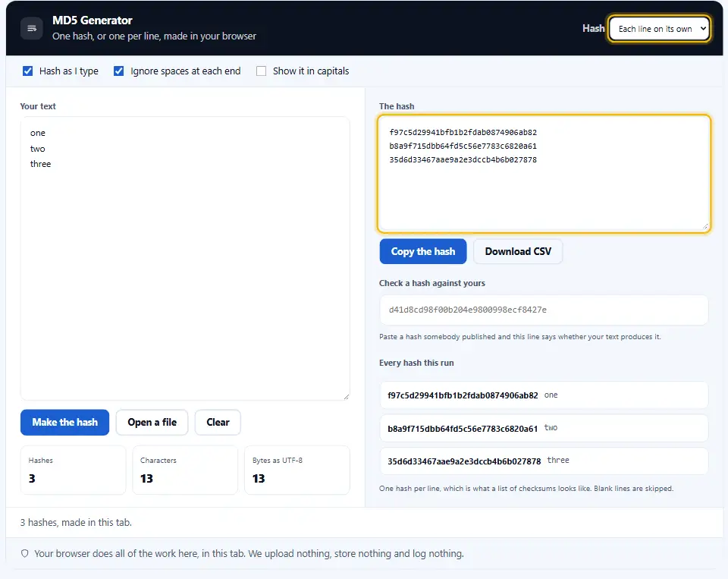Image resolution: width=728 pixels, height=579 pixels.
Task: Click the shield icon in the privacy note
Action: pos(25,553)
